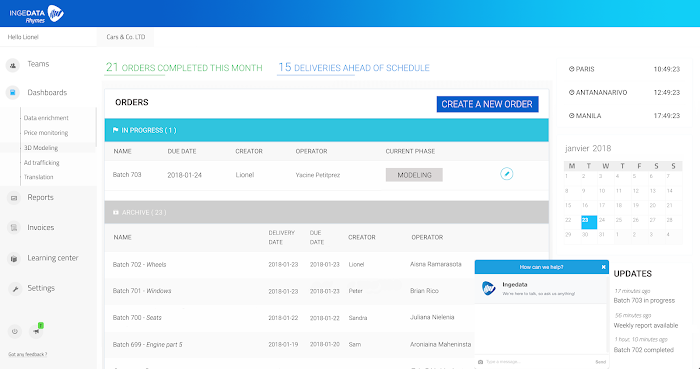
Task: Click the Learning center icon
Action: tap(14, 258)
